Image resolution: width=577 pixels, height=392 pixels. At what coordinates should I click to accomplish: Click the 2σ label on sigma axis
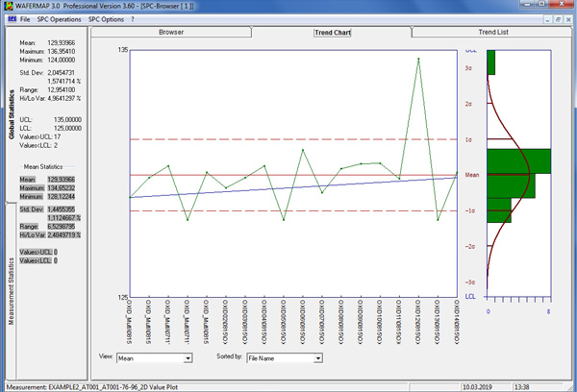468,104
